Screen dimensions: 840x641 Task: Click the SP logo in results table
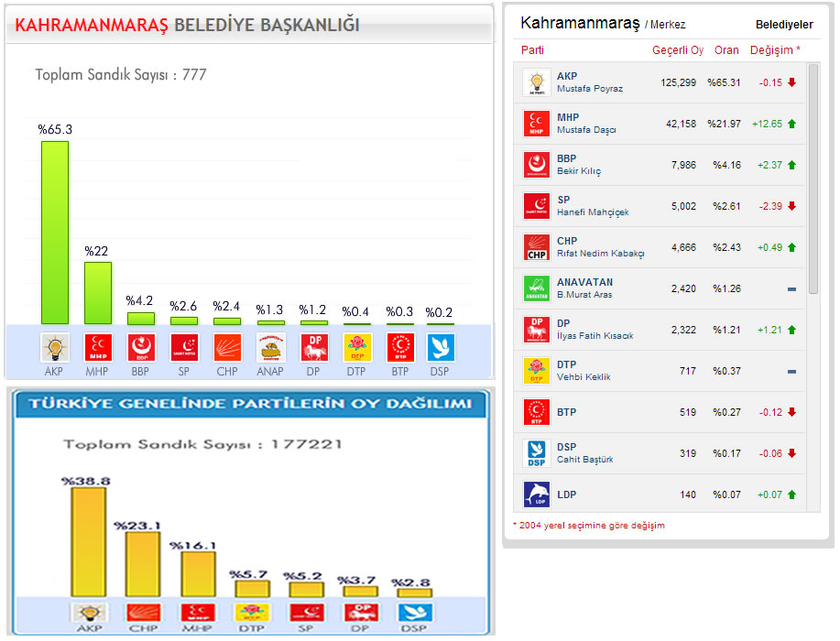[536, 207]
